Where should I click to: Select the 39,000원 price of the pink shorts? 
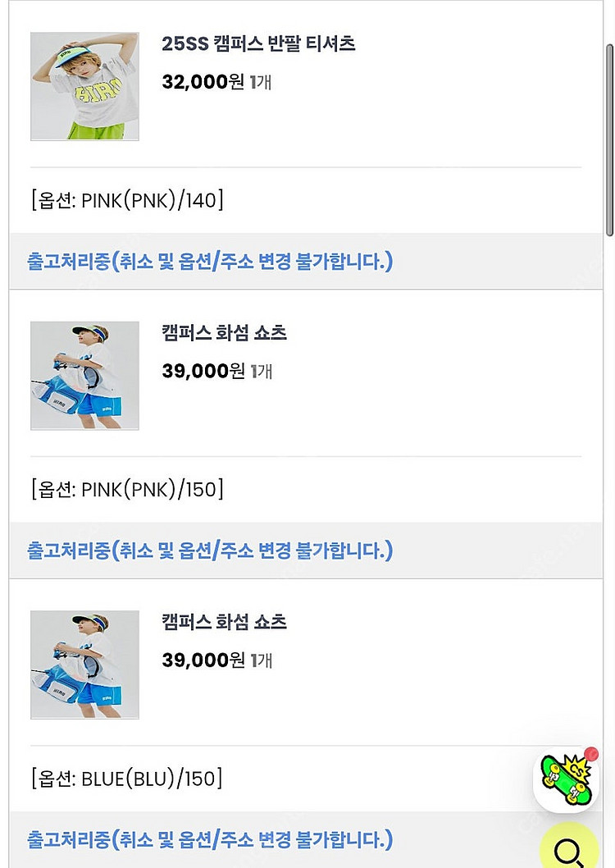click(x=203, y=372)
